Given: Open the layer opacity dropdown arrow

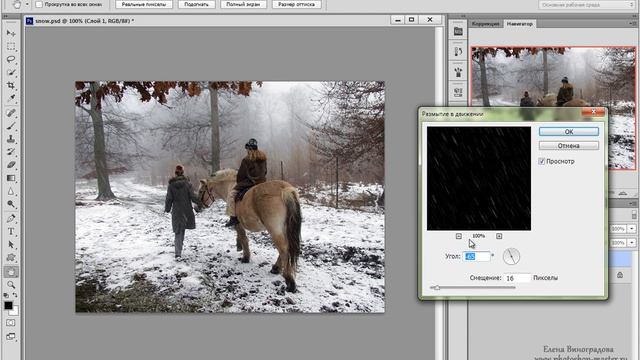Looking at the screenshot, I should click(x=631, y=229).
